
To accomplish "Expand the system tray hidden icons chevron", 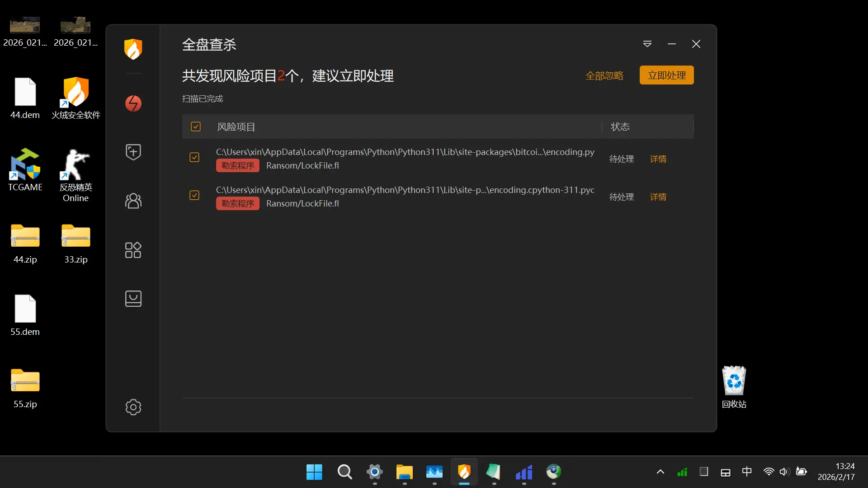I will [660, 472].
